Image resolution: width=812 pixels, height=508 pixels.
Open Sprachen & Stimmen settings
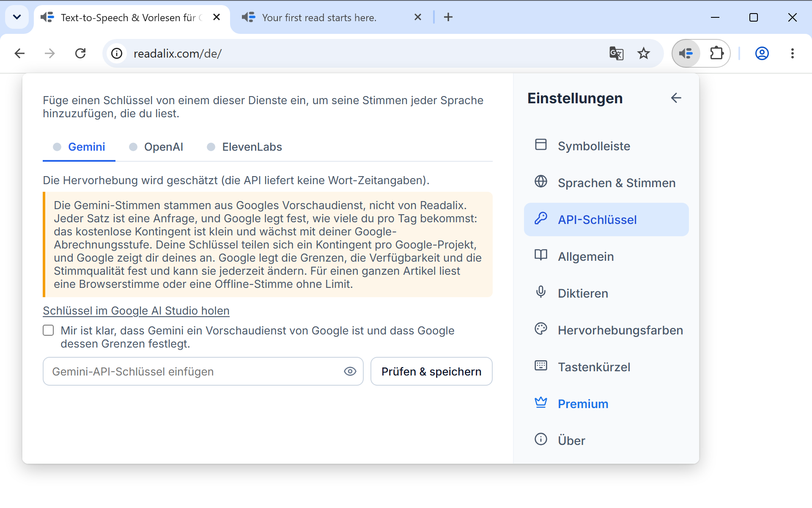point(606,183)
